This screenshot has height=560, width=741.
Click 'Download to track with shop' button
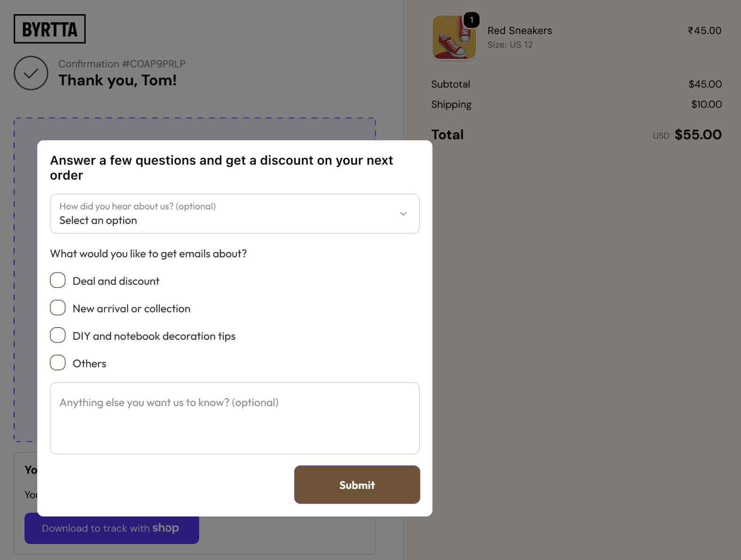click(112, 528)
